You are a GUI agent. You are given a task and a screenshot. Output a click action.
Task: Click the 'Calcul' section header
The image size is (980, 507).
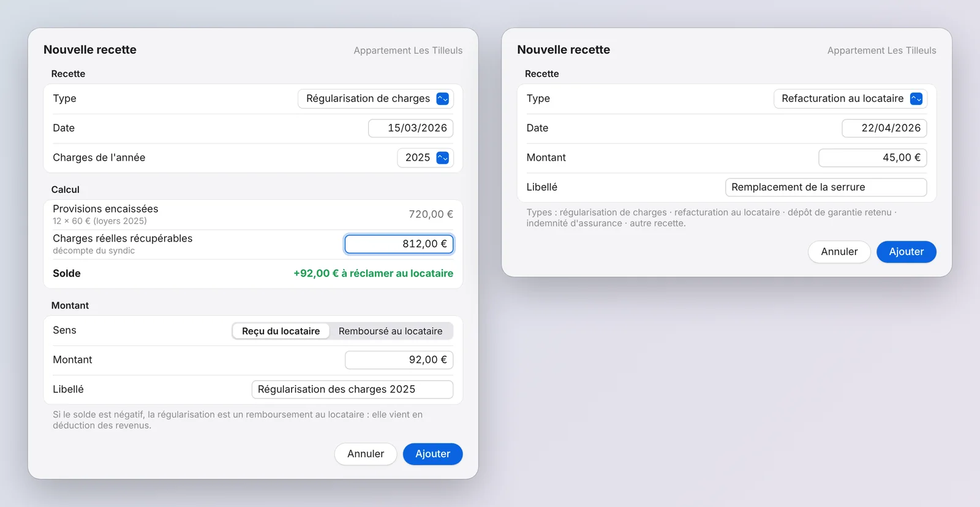(x=66, y=189)
